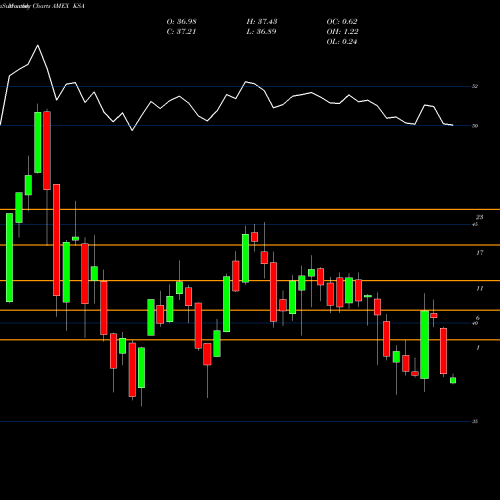This screenshot has height=500, width=500.
Task: Select the 'OC: 0.62' reading
Action: coord(342,22)
